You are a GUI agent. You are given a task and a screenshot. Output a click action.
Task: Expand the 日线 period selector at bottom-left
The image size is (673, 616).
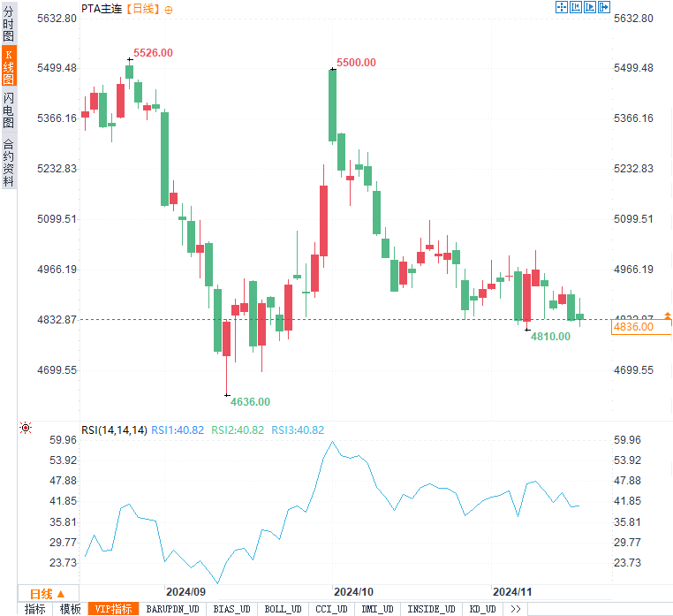click(48, 594)
